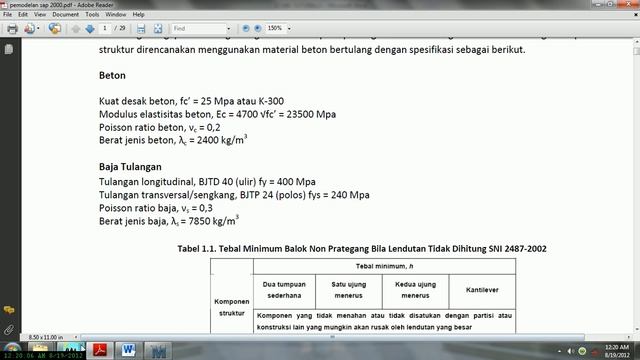Click the volume speaker tray icon
Screen dimensions: 640x360
(570, 351)
